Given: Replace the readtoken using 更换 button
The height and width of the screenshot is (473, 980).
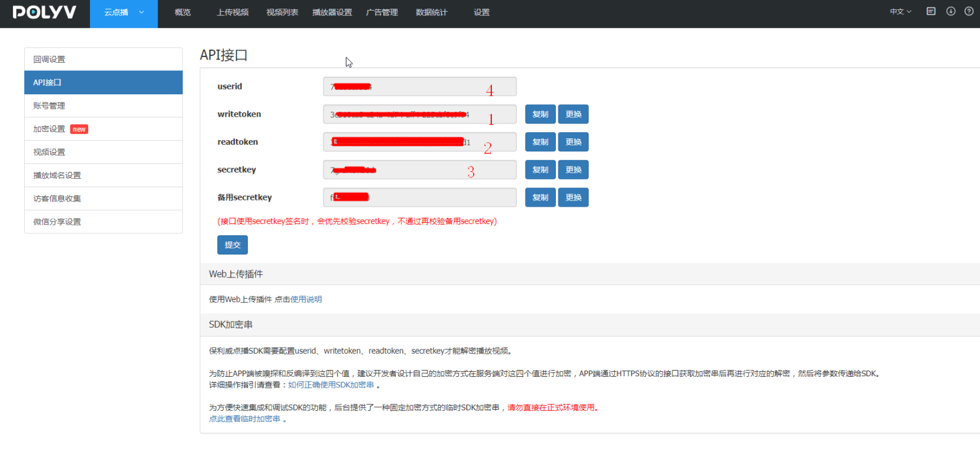Looking at the screenshot, I should [x=573, y=142].
